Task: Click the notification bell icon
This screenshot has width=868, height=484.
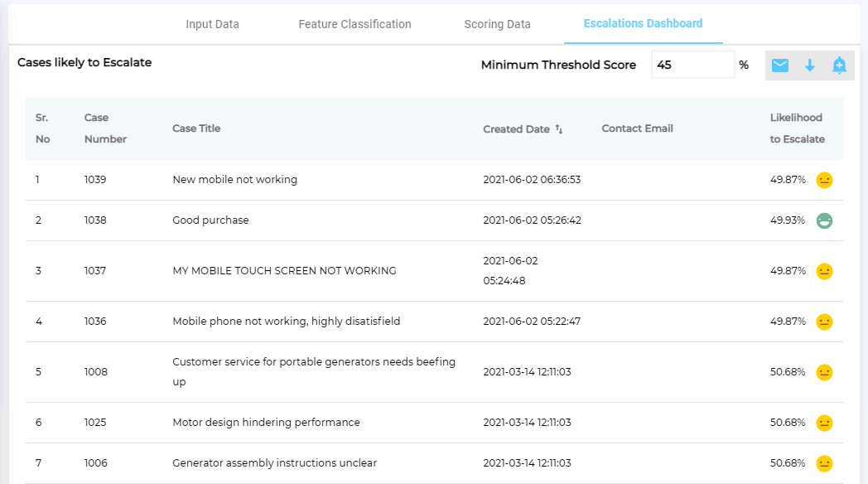Action: point(839,65)
